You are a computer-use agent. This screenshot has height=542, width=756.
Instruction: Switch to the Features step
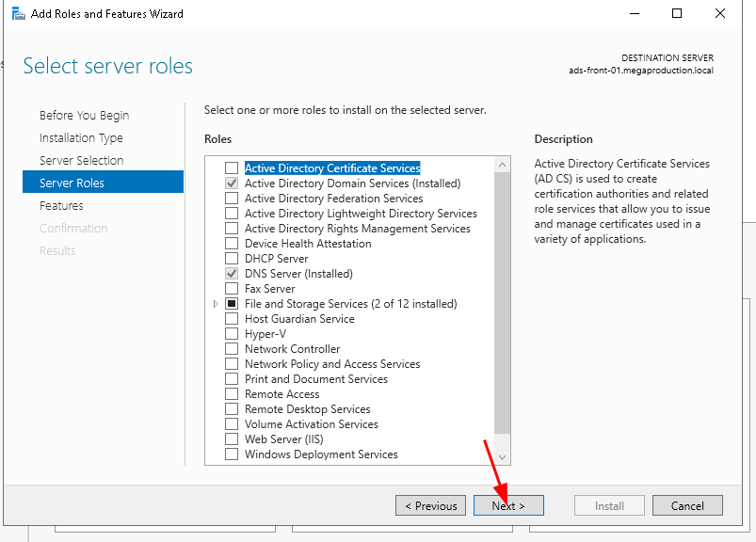[61, 206]
